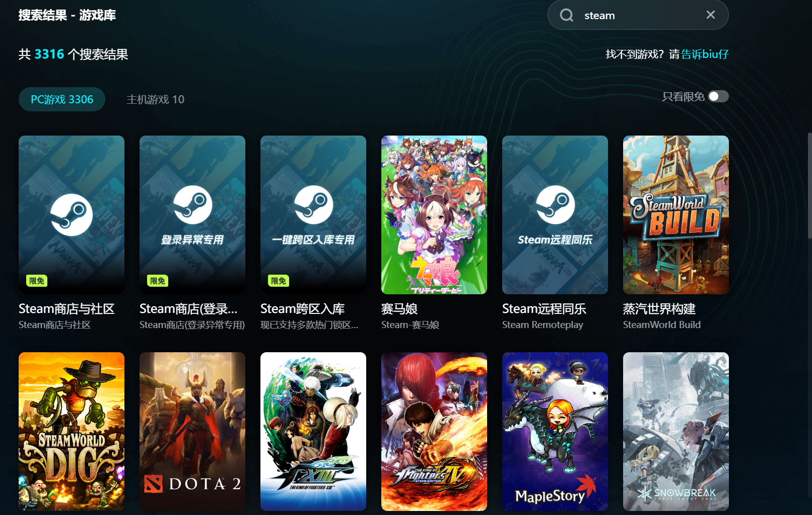This screenshot has height=515, width=812.
Task: Click the Steam-赛马娘 subtitle
Action: [410, 325]
